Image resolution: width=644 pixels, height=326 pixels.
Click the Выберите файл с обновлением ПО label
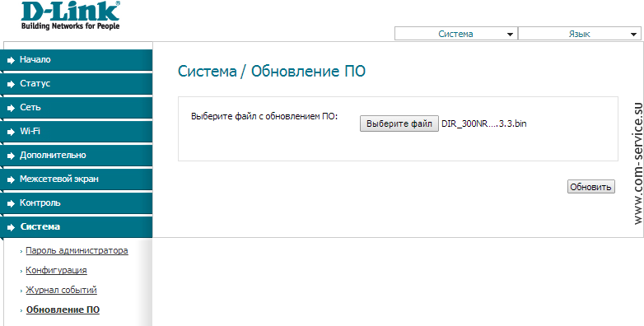click(x=264, y=117)
